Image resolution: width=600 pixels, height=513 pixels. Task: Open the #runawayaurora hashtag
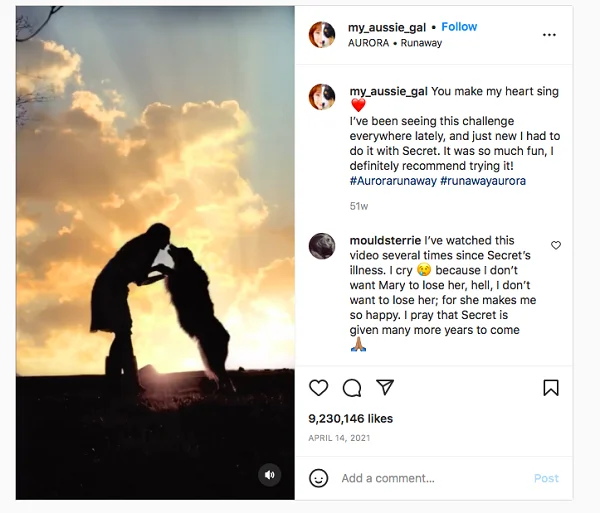(x=483, y=180)
